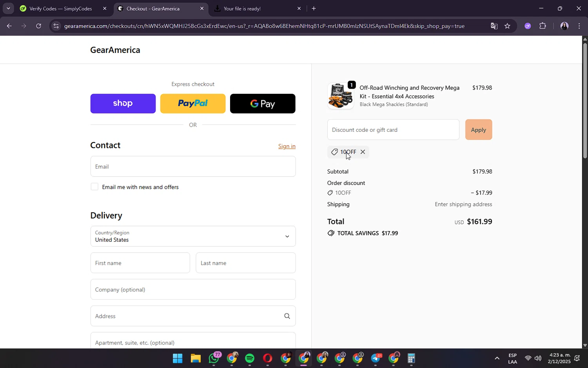Click the Discount code or gift card field
Image resolution: width=588 pixels, height=368 pixels.
click(393, 129)
